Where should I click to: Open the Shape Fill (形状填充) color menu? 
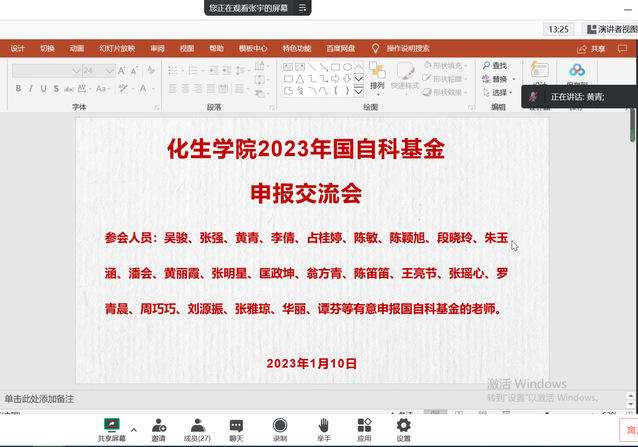448,65
